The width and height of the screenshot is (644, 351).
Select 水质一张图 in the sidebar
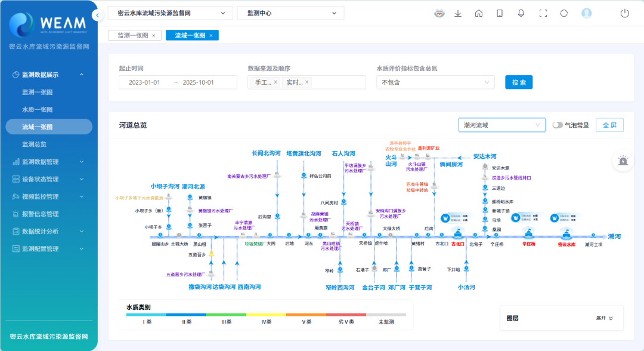[38, 110]
